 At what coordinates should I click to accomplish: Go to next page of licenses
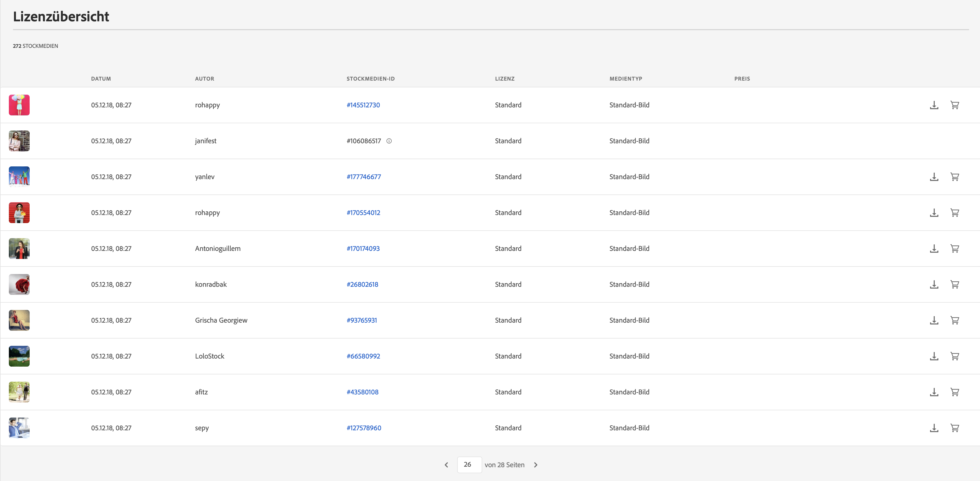click(x=536, y=465)
